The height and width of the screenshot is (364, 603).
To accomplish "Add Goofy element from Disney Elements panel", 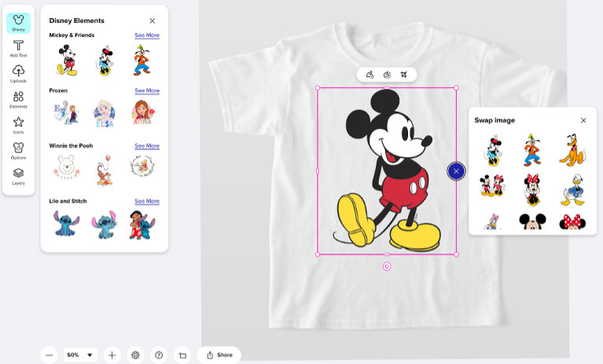I will (142, 60).
